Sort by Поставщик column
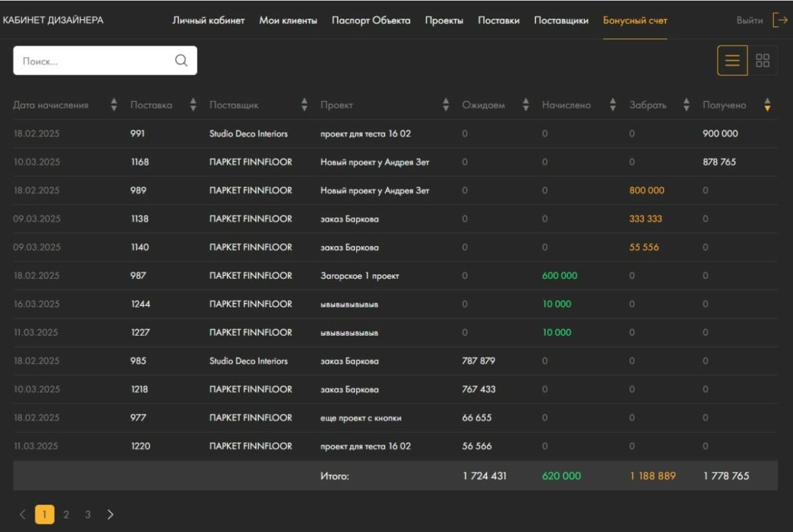 304,105
